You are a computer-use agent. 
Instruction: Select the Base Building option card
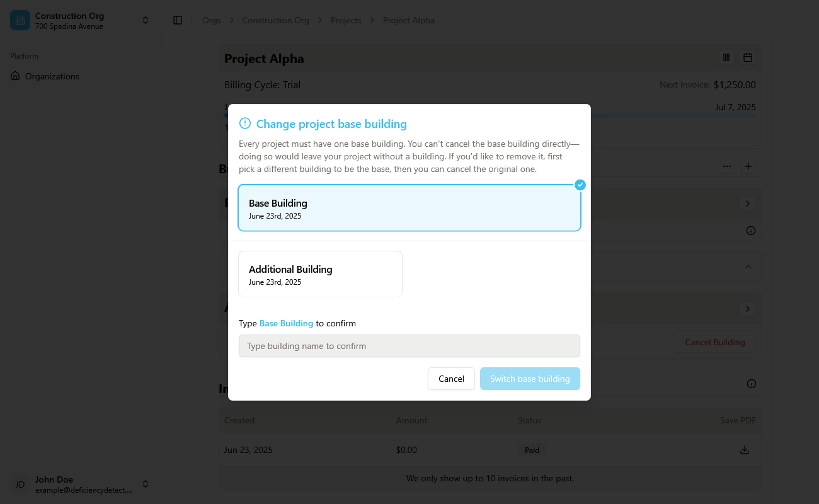(x=409, y=208)
